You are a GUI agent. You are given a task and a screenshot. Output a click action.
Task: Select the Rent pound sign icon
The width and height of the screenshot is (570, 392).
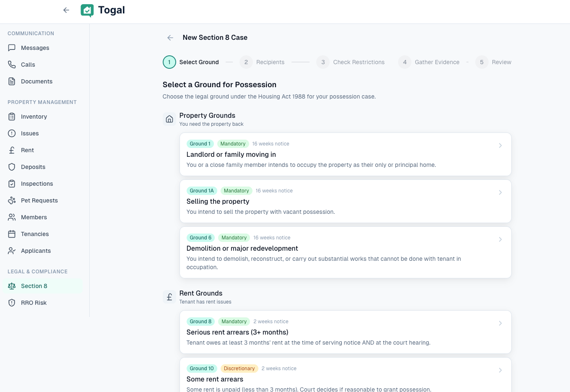pos(12,150)
